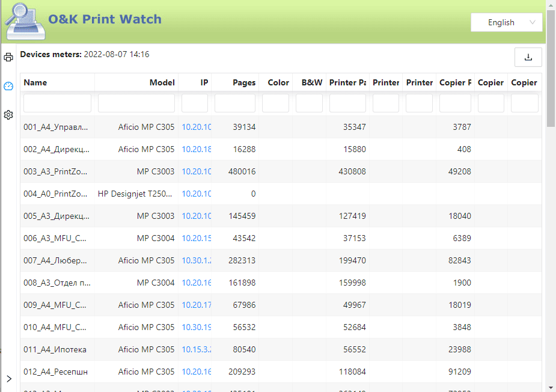This screenshot has height=392, width=556.
Task: Click the printer pages value 430808
Action: coord(352,172)
